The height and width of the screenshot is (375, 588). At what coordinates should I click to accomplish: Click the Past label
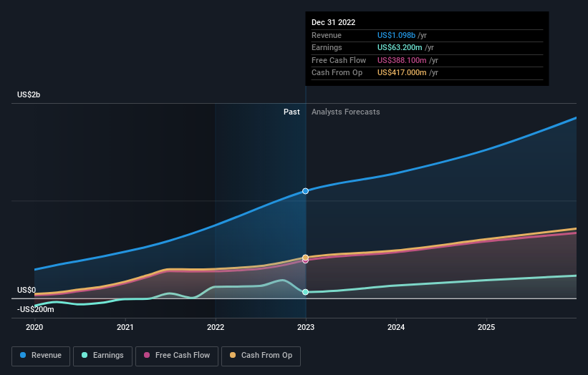[x=291, y=112]
